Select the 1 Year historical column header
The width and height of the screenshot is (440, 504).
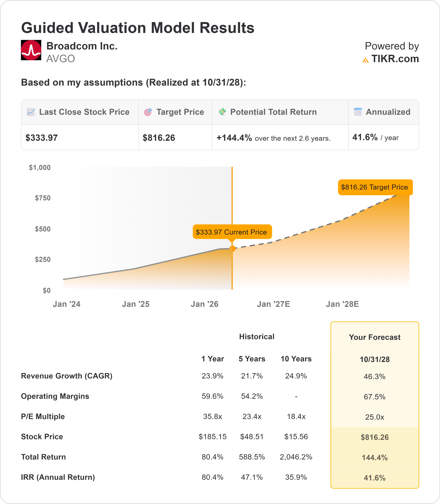(213, 359)
